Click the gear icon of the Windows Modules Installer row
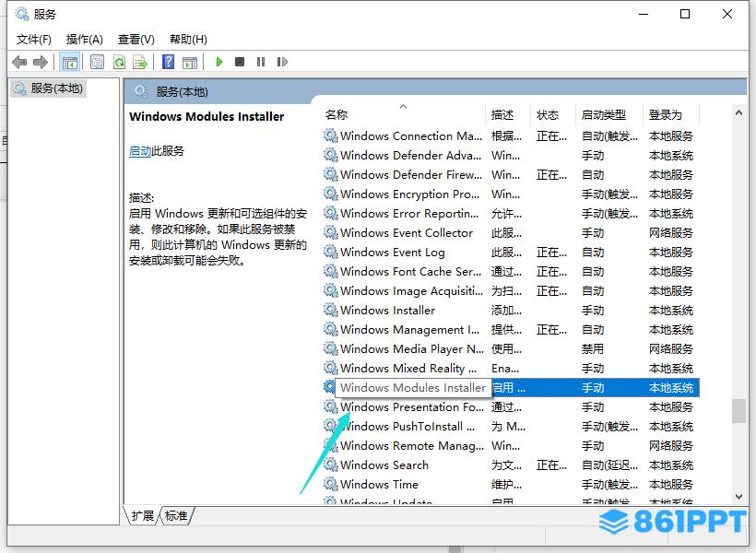Screen dimensions: 756x553 tap(329, 387)
